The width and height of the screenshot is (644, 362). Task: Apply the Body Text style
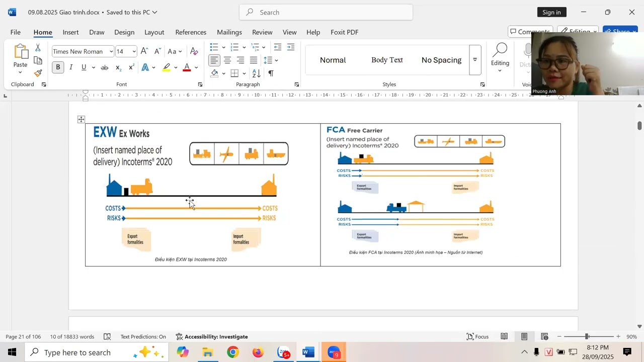387,60
